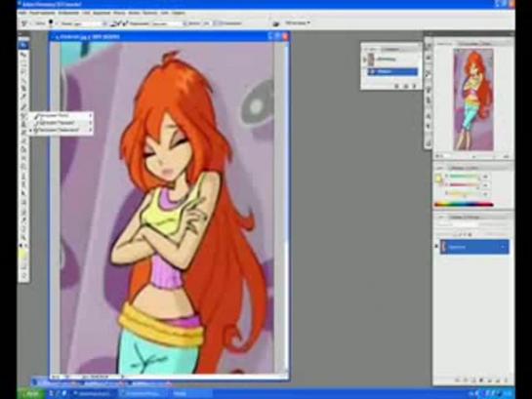Select the Zoom tool in the toolbox

coord(23,237)
